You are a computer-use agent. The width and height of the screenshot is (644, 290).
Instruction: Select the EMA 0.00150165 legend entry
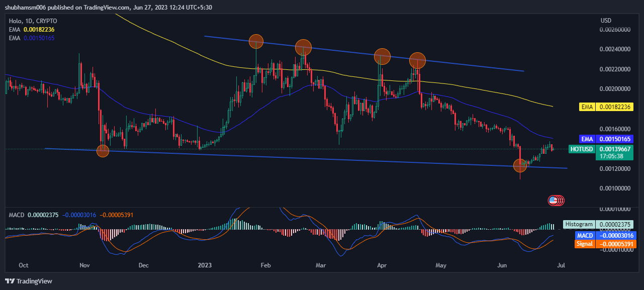tap(32, 38)
